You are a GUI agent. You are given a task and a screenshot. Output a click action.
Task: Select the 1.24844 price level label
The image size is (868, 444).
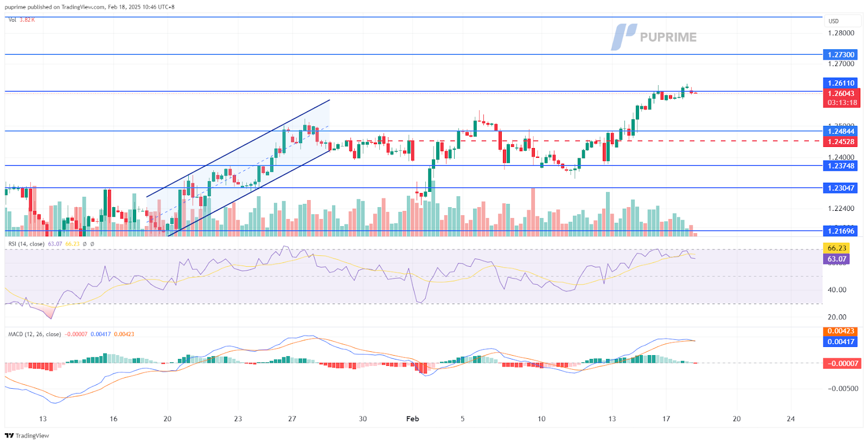(841, 131)
